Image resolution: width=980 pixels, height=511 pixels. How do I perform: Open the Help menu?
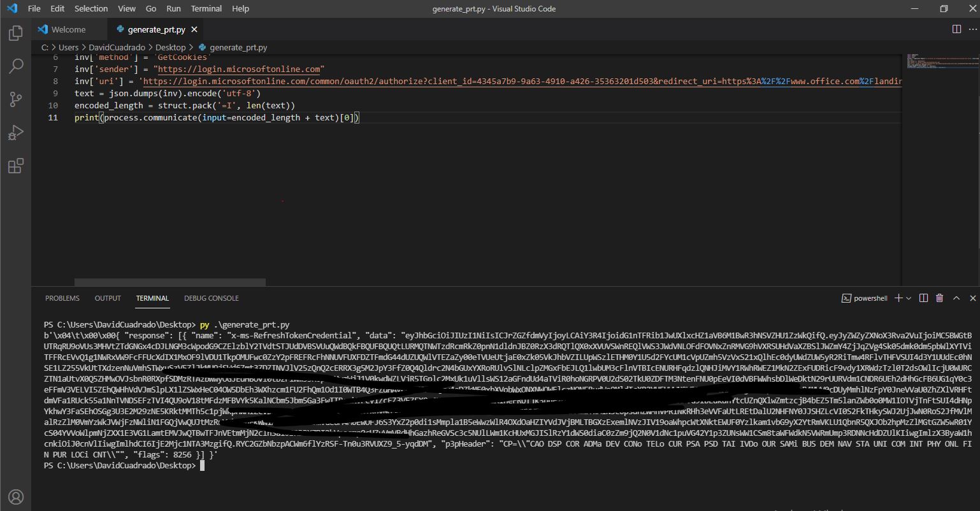coord(240,8)
